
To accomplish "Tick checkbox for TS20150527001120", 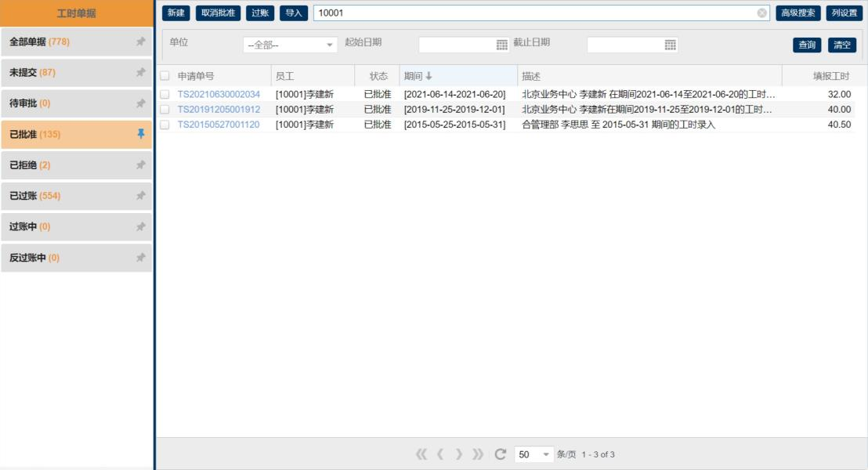I will tap(165, 125).
